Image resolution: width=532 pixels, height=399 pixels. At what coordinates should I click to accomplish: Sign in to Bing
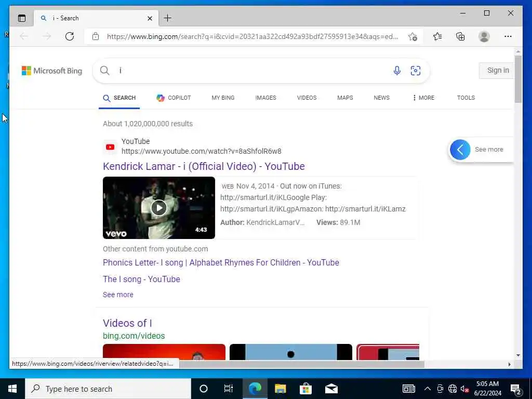tap(497, 70)
